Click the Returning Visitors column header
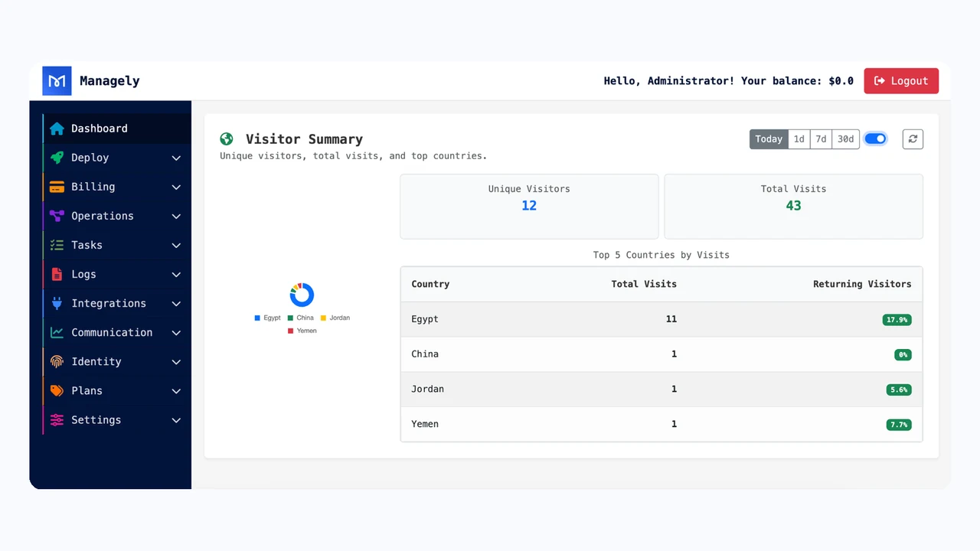The width and height of the screenshot is (980, 551). 862,284
